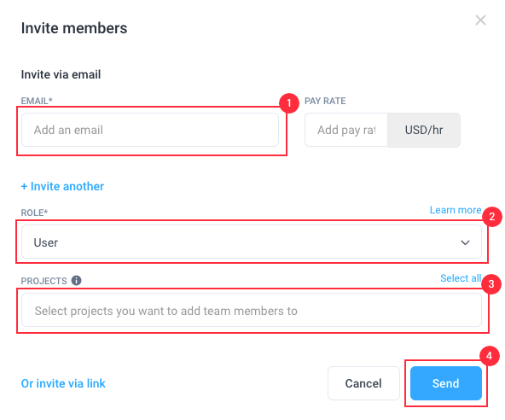Click the Invite via email heading

tap(61, 74)
